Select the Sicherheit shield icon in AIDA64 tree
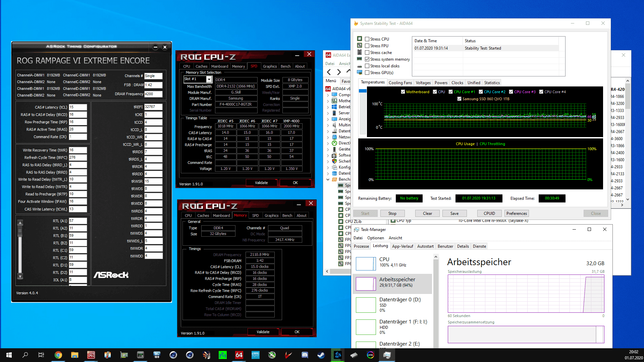 334,161
